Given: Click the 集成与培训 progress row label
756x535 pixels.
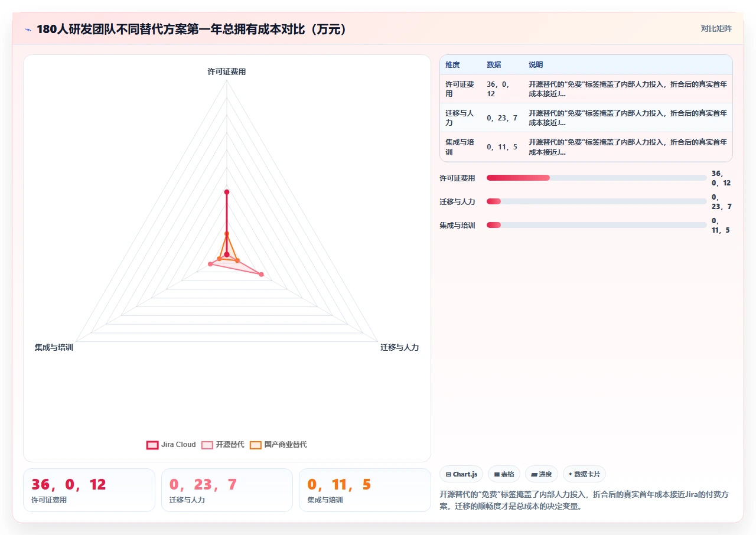Looking at the screenshot, I should click(457, 225).
